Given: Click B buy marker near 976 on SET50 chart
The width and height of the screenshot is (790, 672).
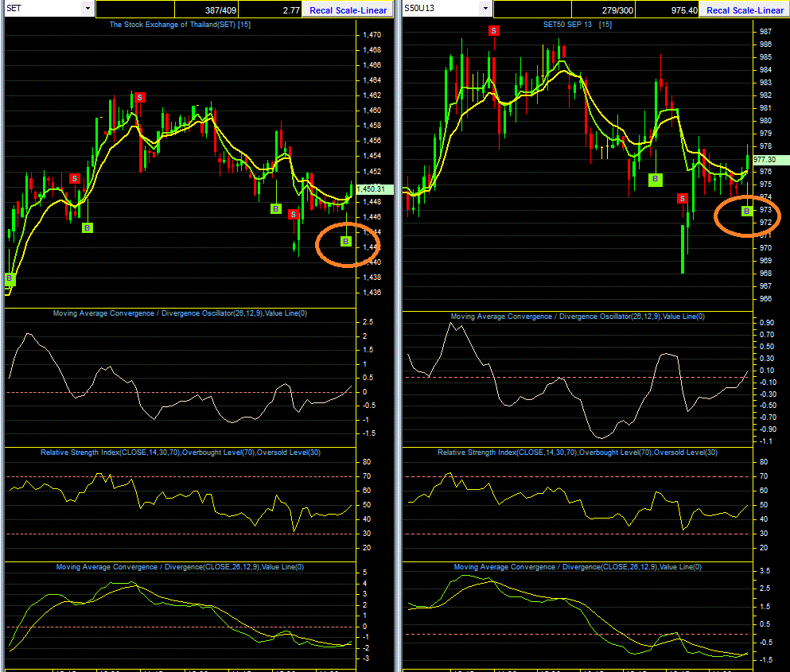Looking at the screenshot, I should [655, 179].
